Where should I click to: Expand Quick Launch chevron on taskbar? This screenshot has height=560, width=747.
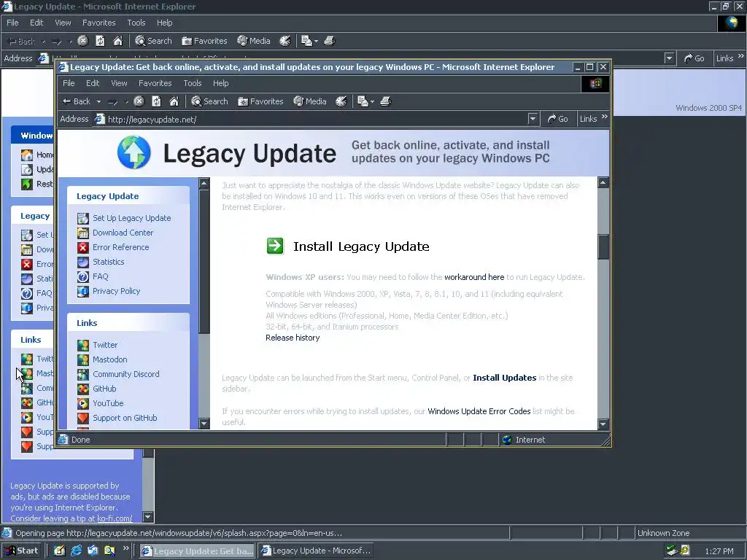click(125, 548)
